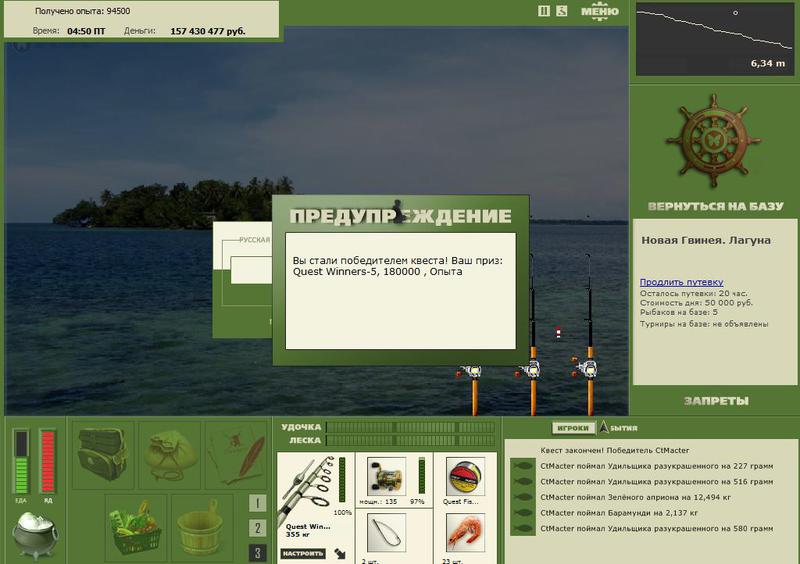Open the notebook with feather icon
Image resolution: width=800 pixels, height=564 pixels.
(x=236, y=454)
